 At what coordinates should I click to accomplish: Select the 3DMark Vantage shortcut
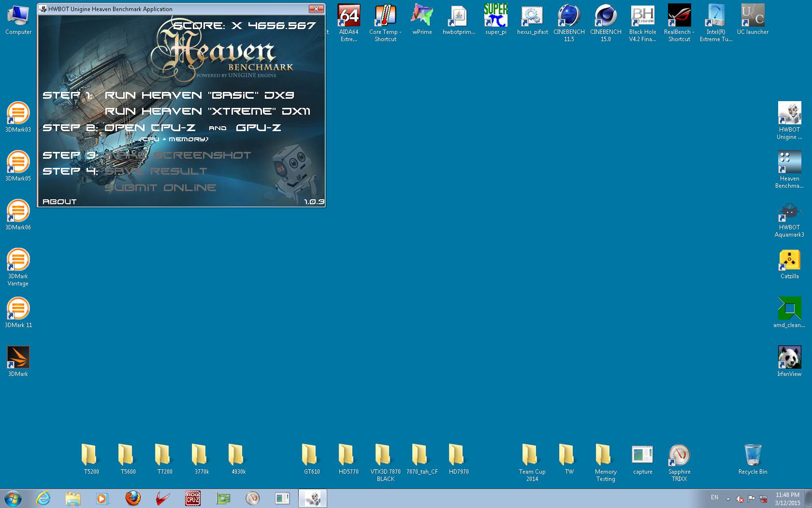[x=18, y=267]
